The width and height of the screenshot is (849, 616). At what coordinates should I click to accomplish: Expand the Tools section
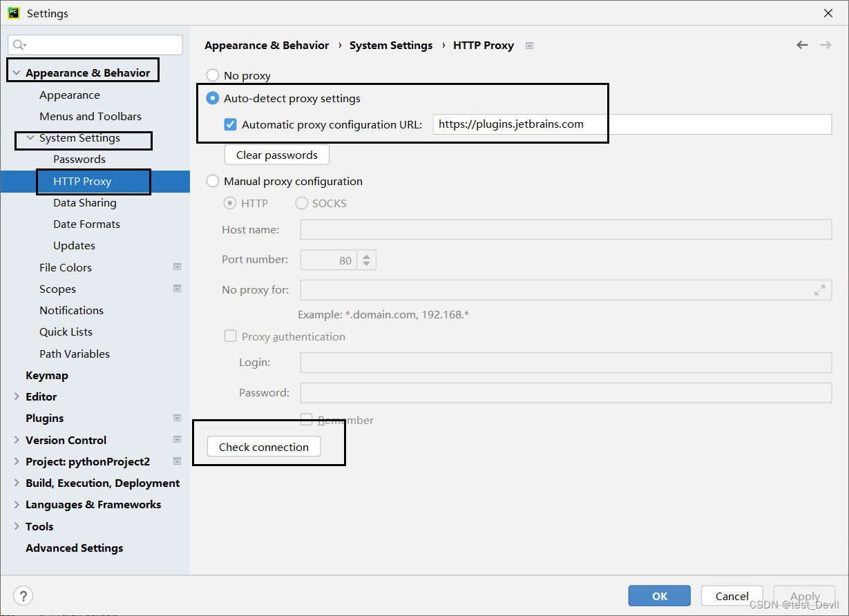[x=17, y=526]
